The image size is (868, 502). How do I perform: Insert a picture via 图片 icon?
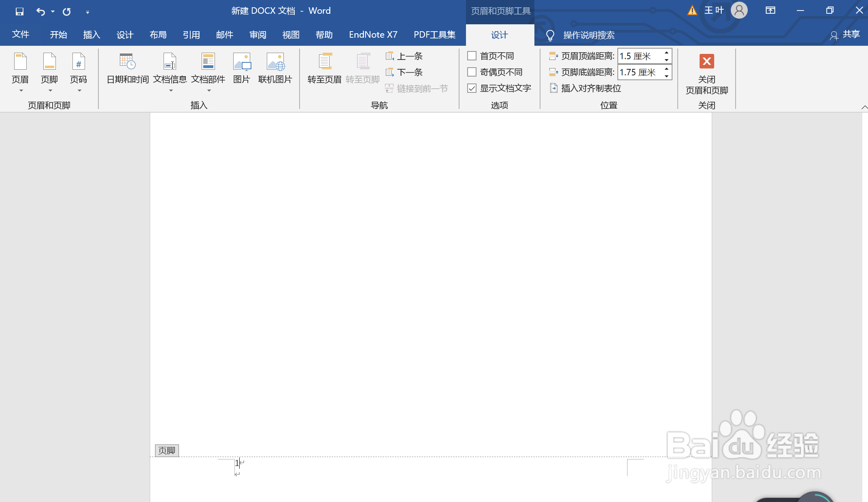[242, 62]
